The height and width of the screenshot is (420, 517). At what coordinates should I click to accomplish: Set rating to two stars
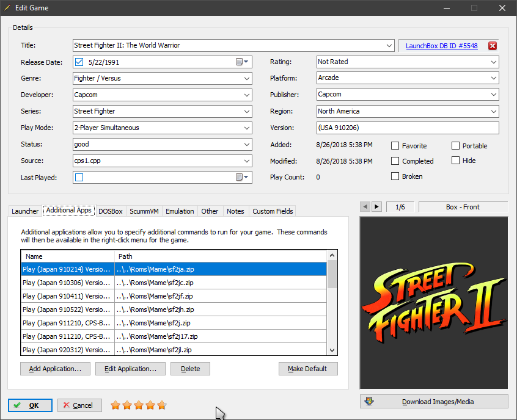pyautogui.click(x=127, y=405)
